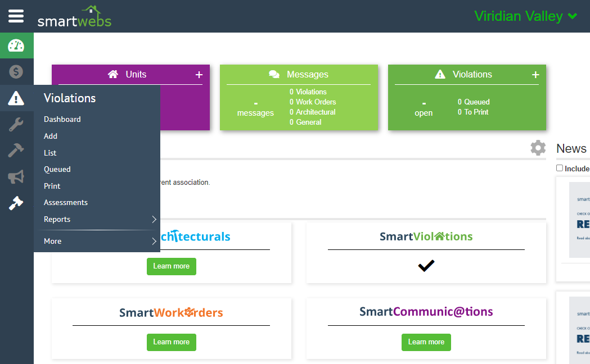590x364 pixels.
Task: Open the wrench work orders sidebar icon
Action: [16, 124]
